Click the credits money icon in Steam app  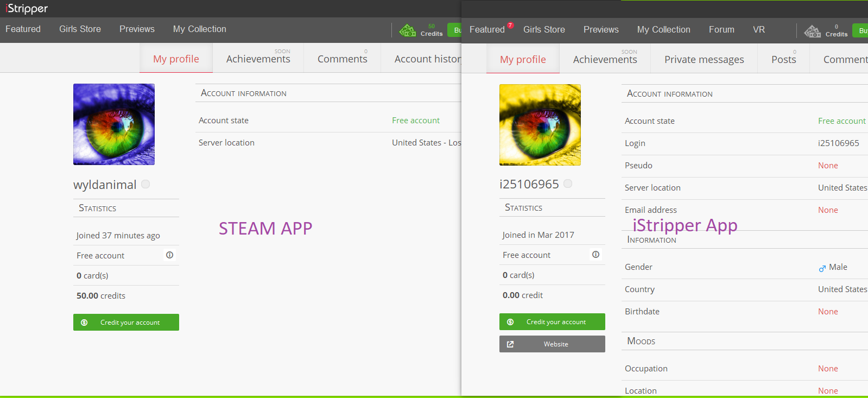[408, 30]
